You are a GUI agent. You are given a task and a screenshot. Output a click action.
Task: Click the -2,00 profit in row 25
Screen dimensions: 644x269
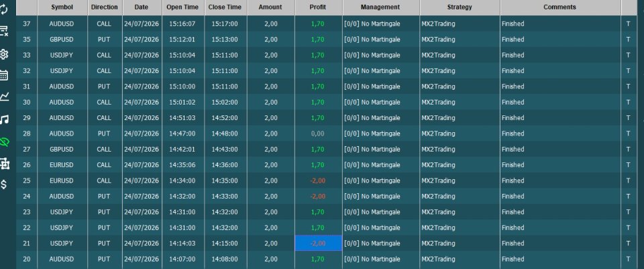tap(318, 180)
